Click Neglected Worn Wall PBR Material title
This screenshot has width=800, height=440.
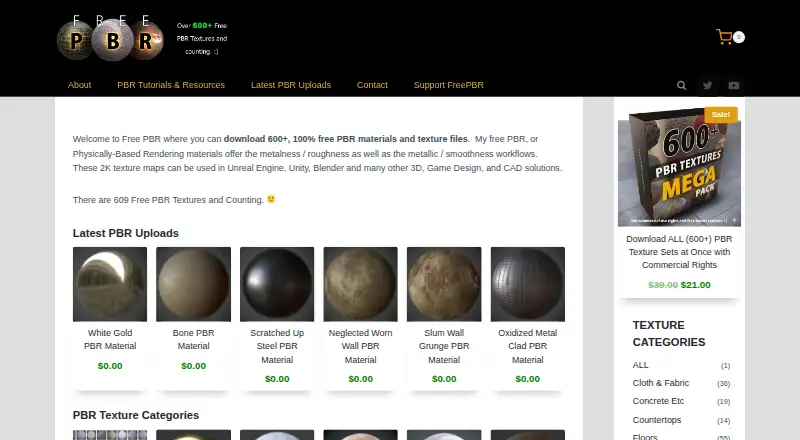[x=360, y=346]
